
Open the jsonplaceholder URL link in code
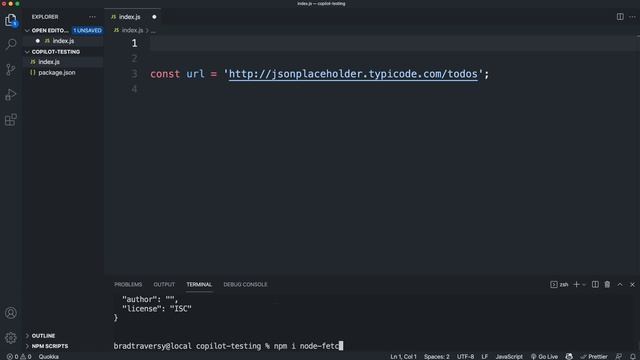pos(353,74)
